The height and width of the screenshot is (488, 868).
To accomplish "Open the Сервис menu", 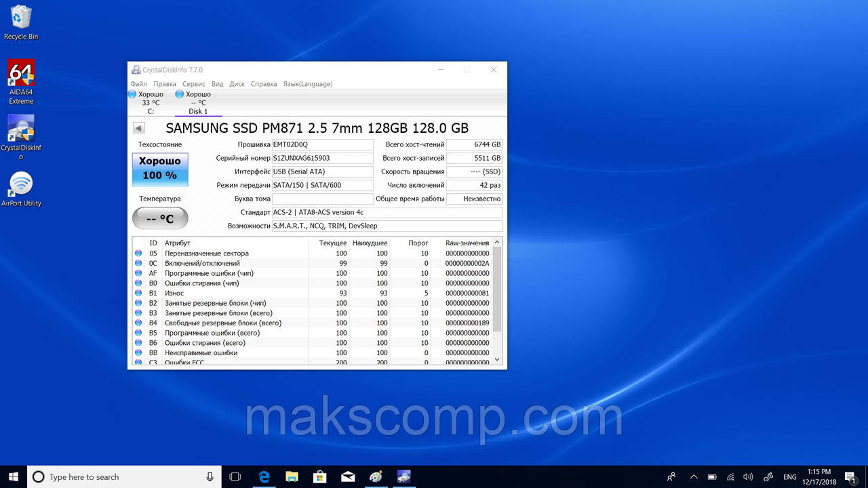I will tap(194, 84).
